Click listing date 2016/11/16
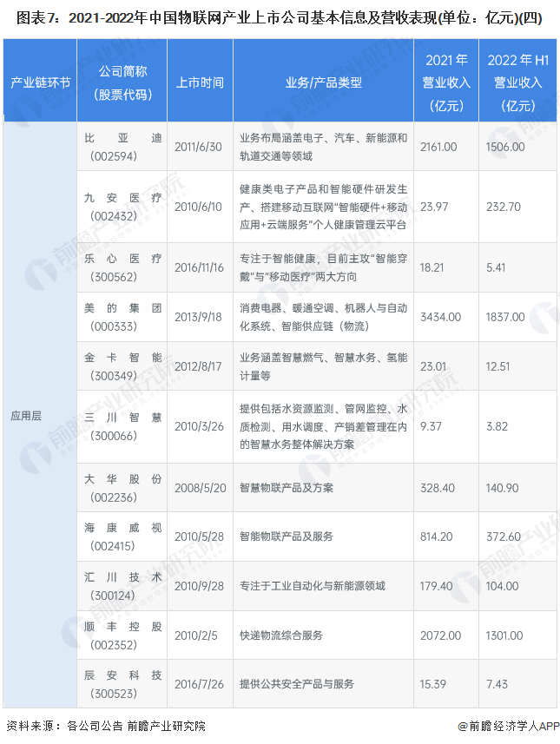This screenshot has width=560, height=744. click(199, 267)
